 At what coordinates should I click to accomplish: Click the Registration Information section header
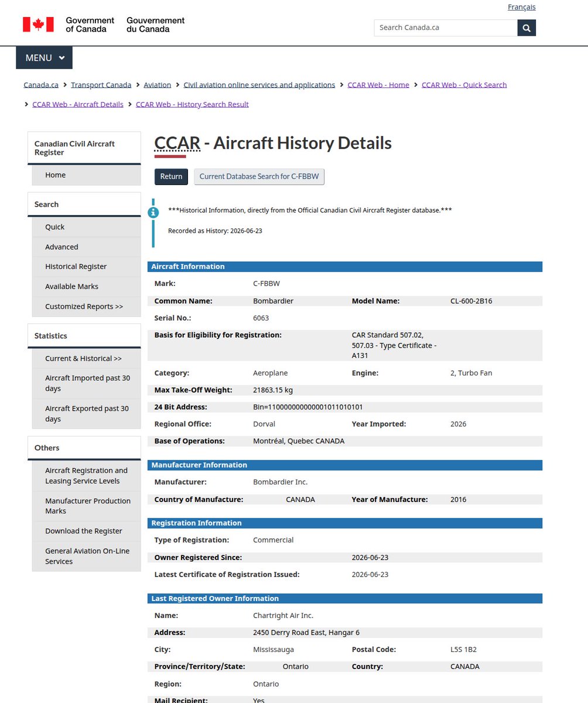coord(345,523)
